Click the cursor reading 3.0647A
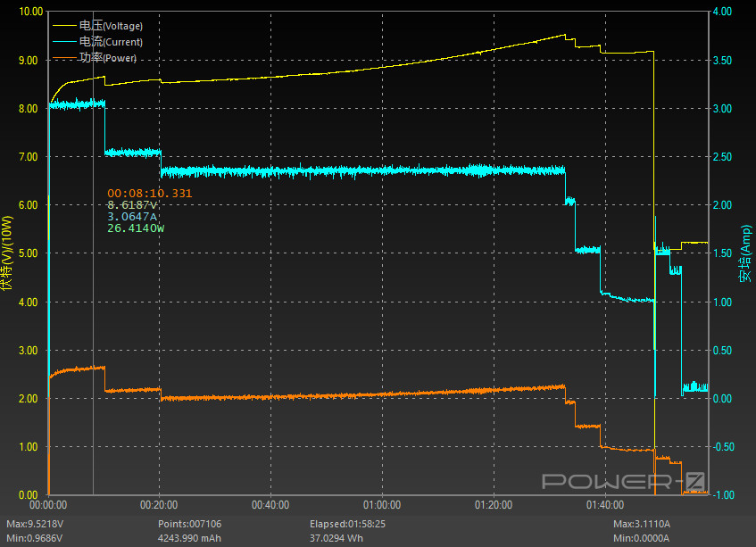Screen dimensions: 756x547 pos(132,216)
